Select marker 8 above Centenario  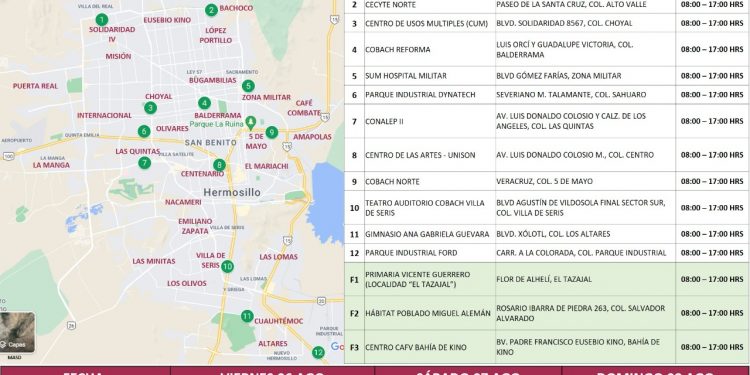point(220,165)
